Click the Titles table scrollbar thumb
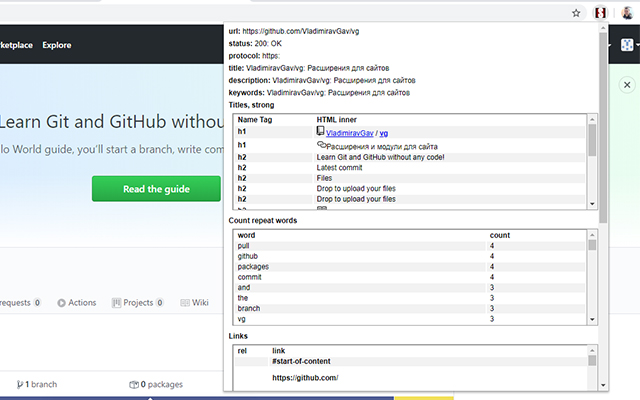640x400 pixels. click(x=592, y=140)
